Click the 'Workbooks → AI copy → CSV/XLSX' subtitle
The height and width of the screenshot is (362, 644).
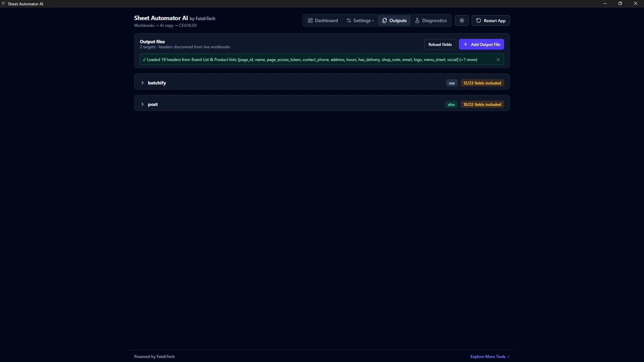[x=165, y=25]
